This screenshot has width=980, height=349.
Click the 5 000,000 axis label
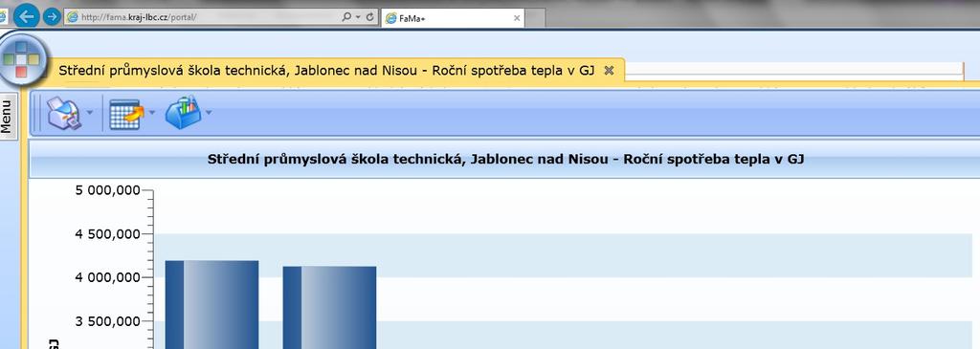point(107,190)
